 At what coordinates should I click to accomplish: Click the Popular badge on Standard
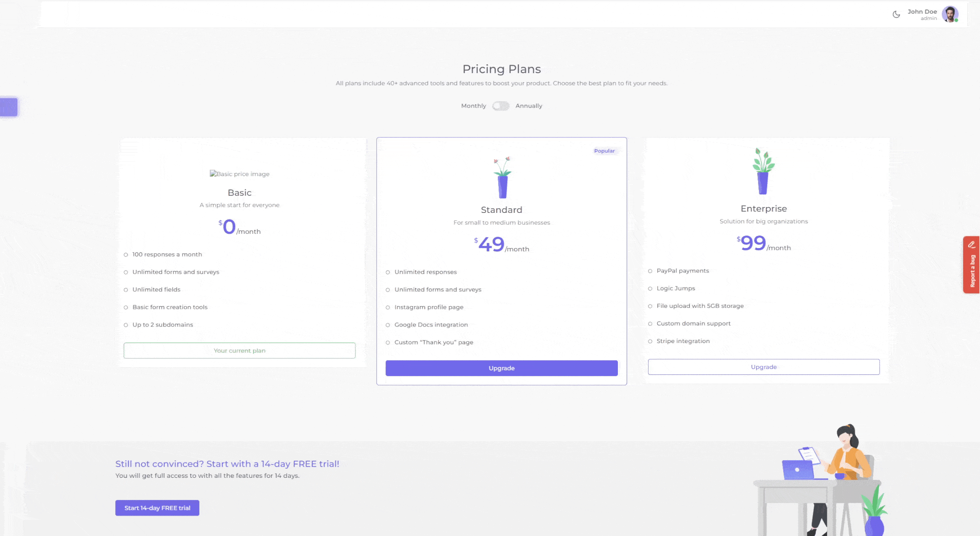click(x=604, y=151)
